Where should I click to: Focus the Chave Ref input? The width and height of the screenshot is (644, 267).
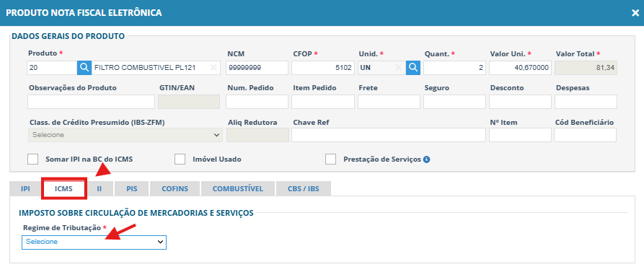pyautogui.click(x=389, y=135)
